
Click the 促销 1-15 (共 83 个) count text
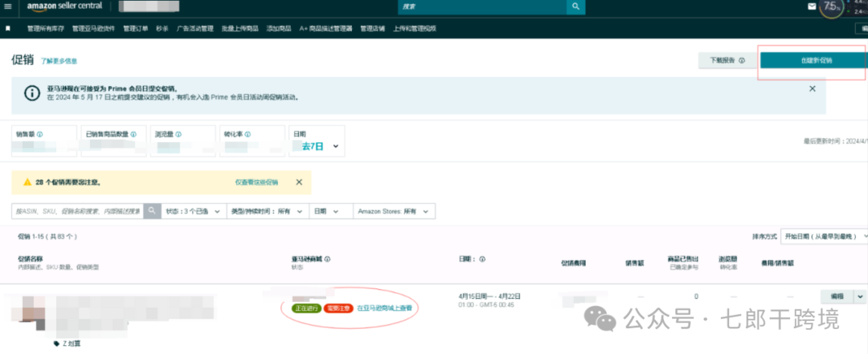pyautogui.click(x=47, y=236)
